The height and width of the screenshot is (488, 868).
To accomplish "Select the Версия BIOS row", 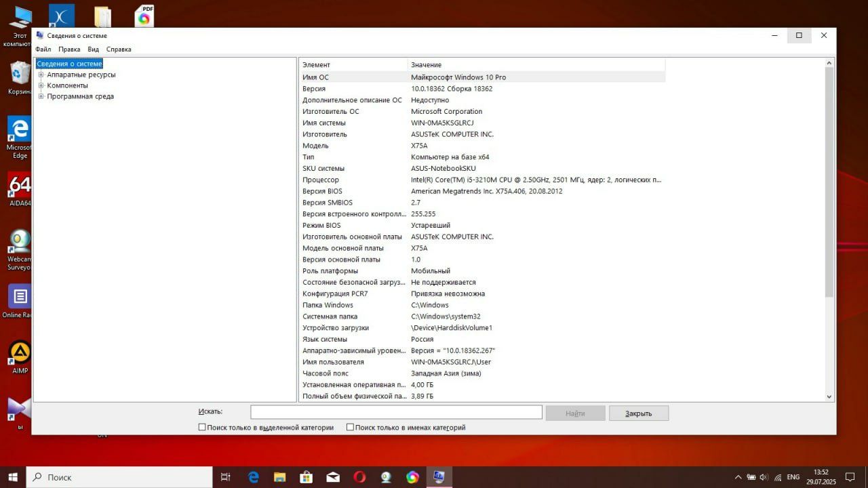I will click(482, 191).
